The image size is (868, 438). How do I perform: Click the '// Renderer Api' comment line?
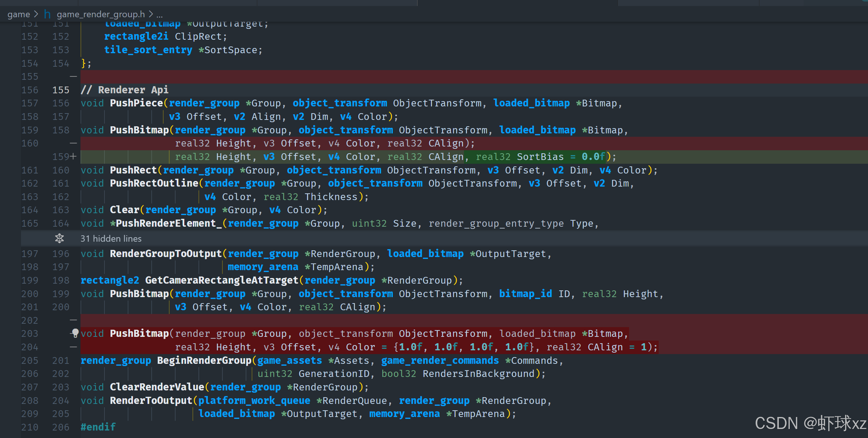coord(125,90)
